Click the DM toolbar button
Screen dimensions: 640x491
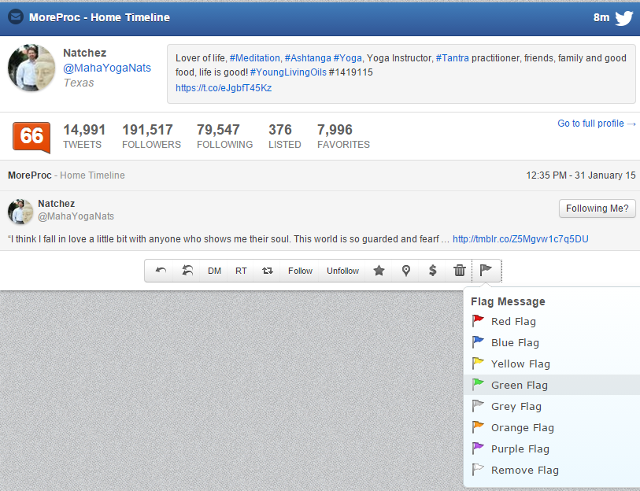coord(214,271)
